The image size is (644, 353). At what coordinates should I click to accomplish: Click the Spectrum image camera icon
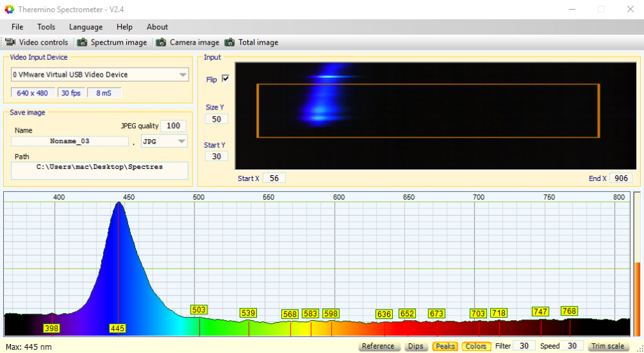pos(82,43)
